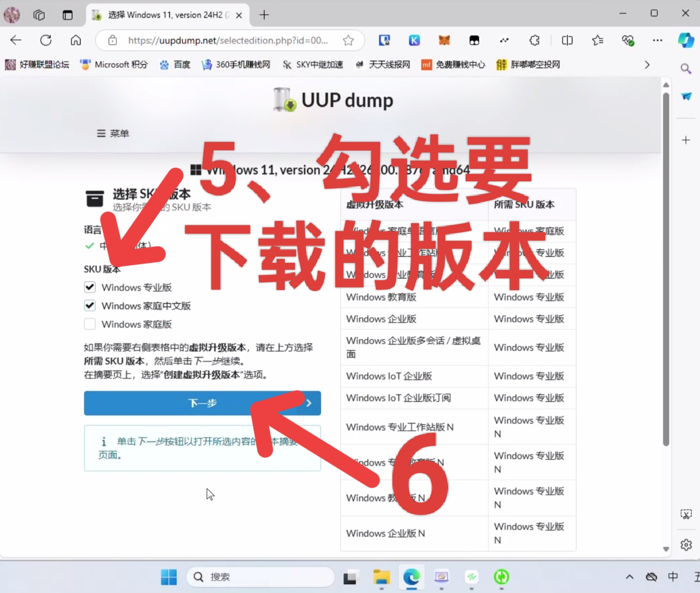Screen dimensions: 700x593
Task: Open the tab actions menu icon
Action: 67,15
